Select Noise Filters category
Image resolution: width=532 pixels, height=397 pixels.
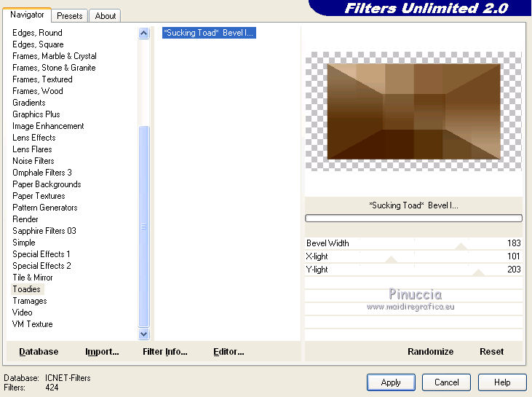[x=33, y=161]
